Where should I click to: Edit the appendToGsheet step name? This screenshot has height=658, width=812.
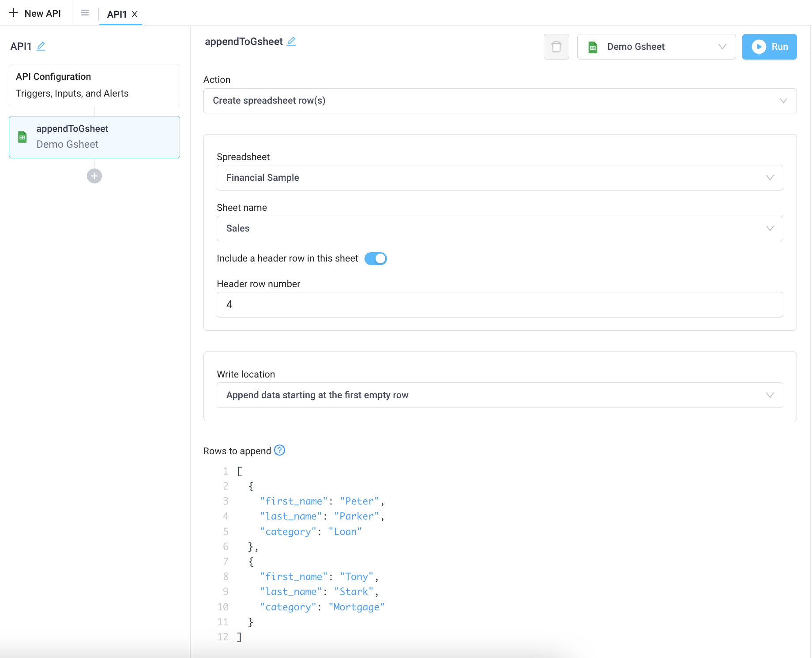[x=291, y=41]
